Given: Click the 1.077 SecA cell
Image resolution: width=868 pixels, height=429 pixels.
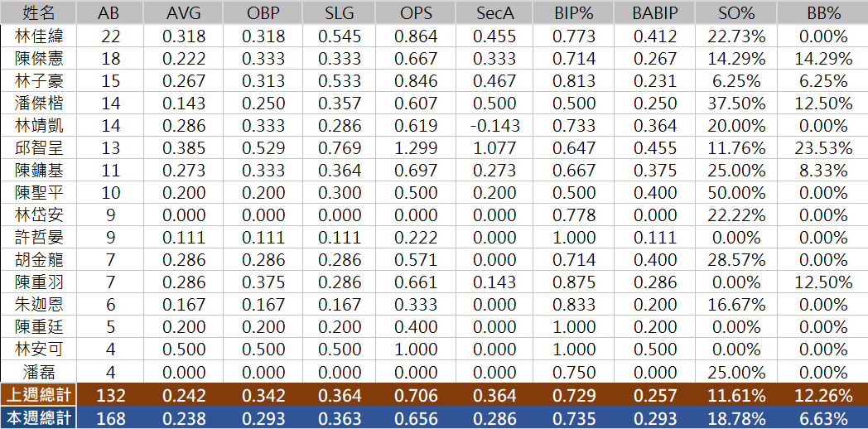Looking at the screenshot, I should tap(495, 148).
